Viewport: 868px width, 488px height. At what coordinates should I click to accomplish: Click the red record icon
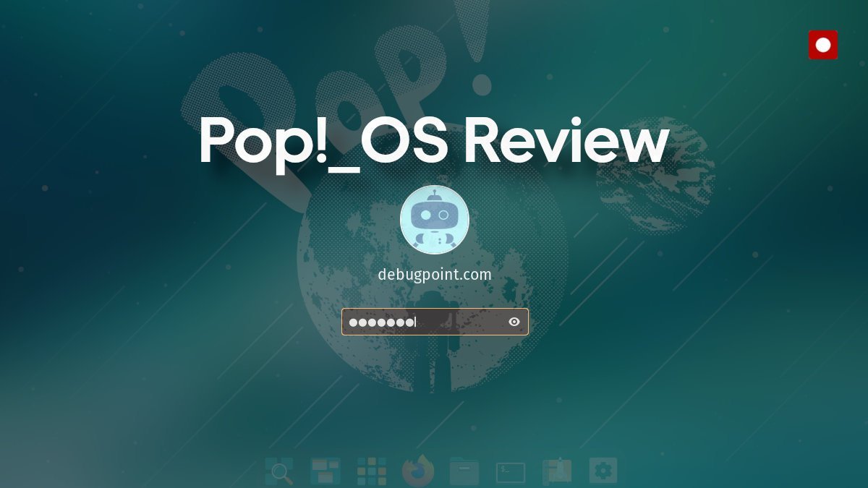pos(823,45)
